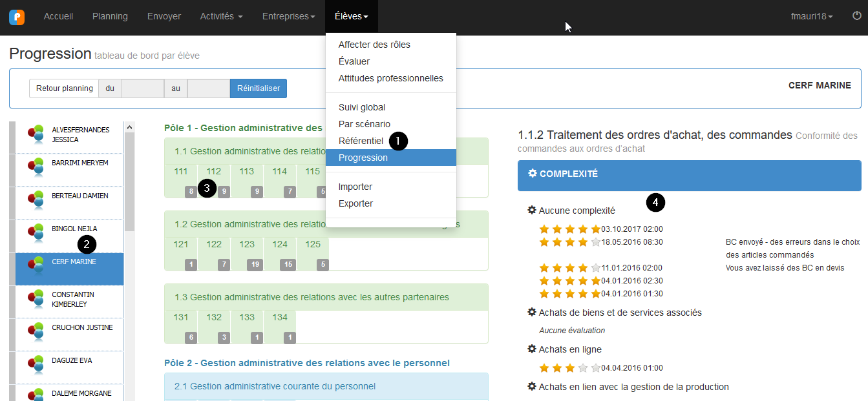
Task: Click the power logout icon
Action: click(857, 16)
